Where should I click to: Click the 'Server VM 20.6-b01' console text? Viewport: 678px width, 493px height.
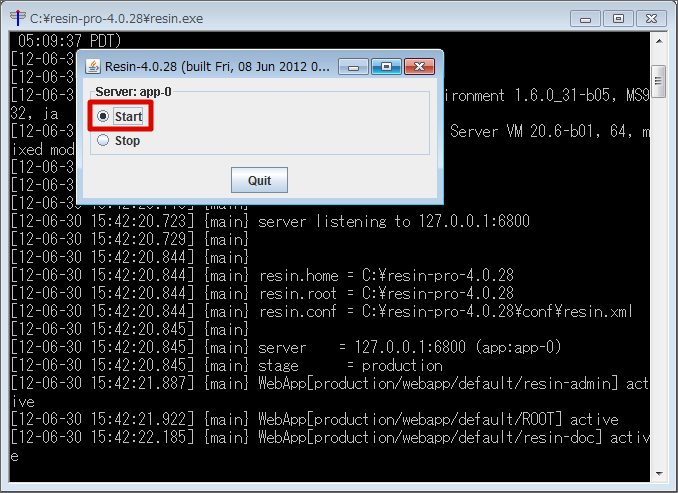(x=525, y=131)
